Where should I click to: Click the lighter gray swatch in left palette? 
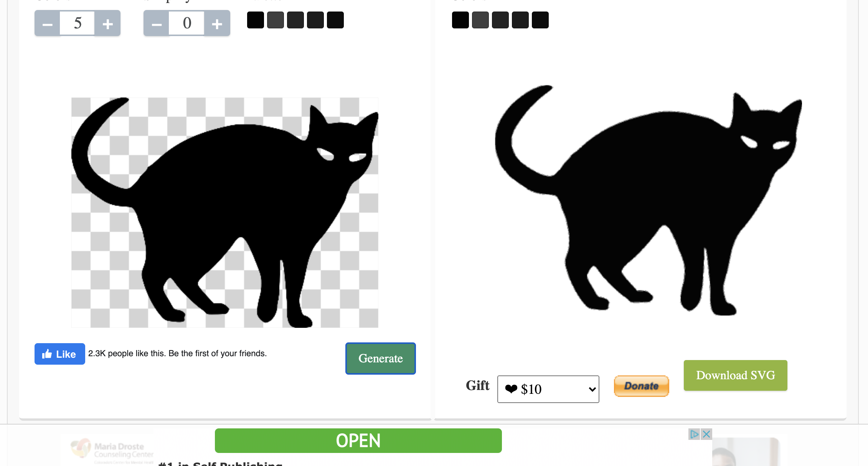[276, 19]
